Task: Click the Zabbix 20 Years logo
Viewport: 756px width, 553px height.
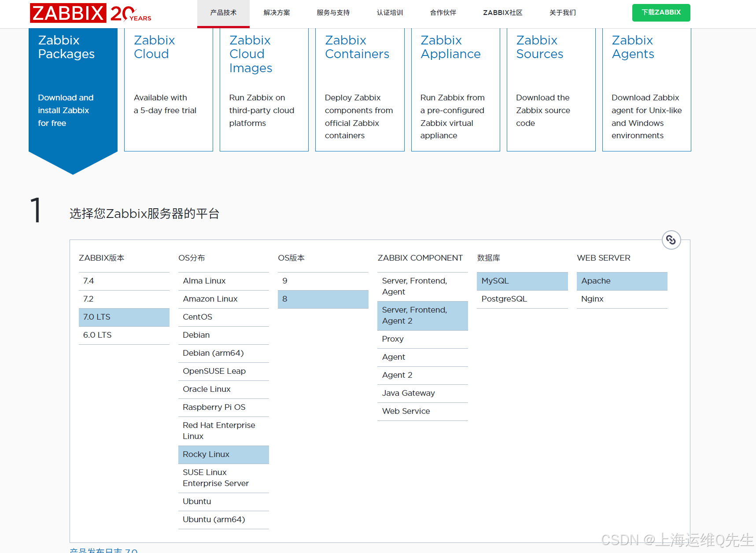Action: point(90,13)
